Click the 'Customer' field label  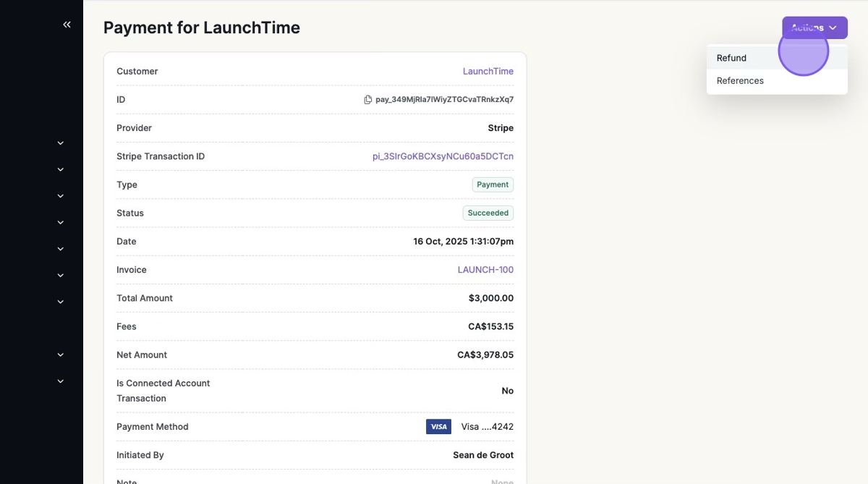tap(137, 71)
